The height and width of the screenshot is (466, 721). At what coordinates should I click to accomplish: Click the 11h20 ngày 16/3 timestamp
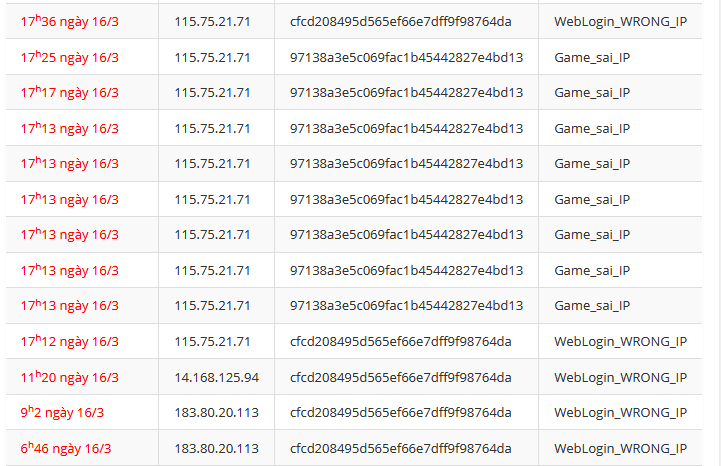[x=69, y=377]
